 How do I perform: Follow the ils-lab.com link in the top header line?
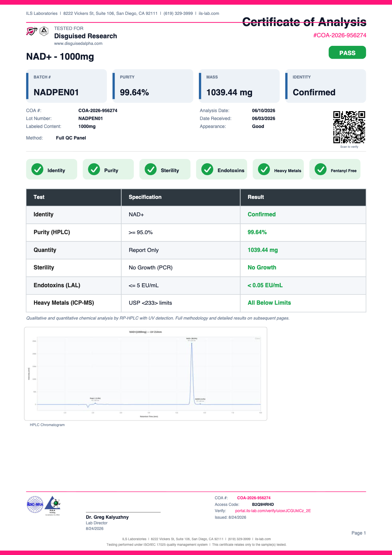tap(209, 14)
